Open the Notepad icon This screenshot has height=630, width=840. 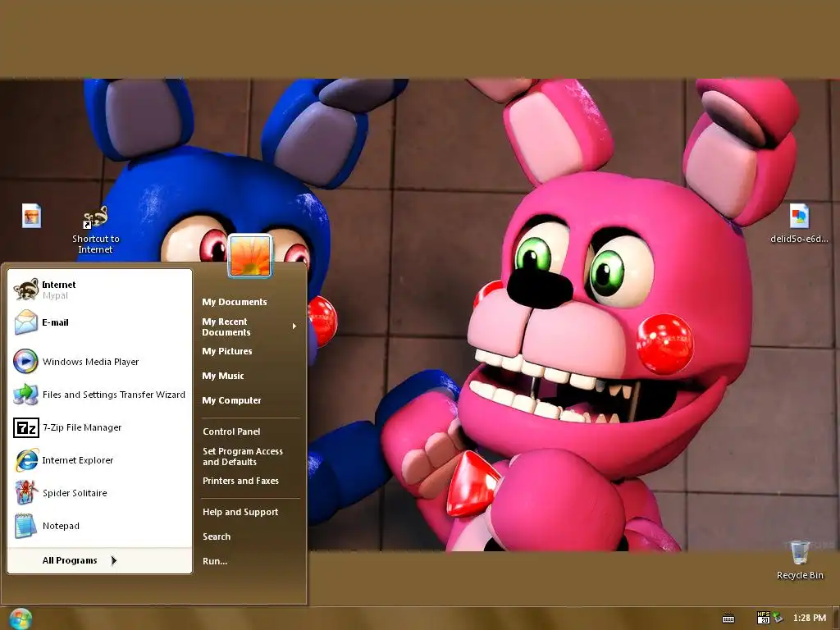coord(25,526)
